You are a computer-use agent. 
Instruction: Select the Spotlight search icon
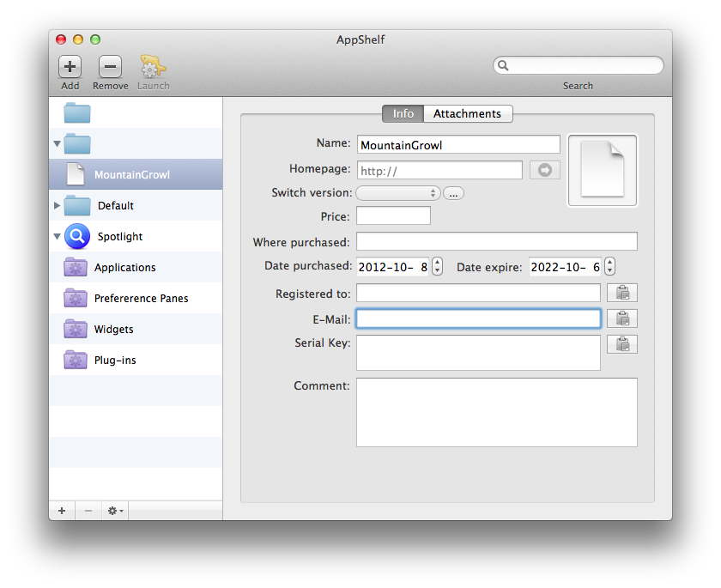[x=77, y=236]
